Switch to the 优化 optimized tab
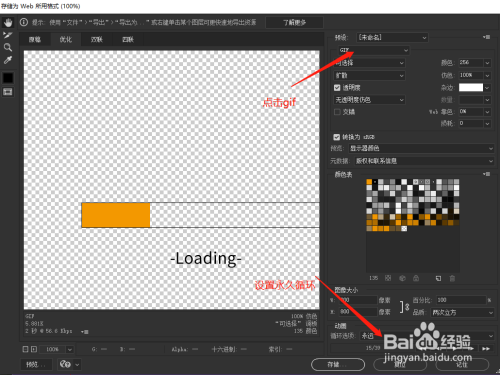This screenshot has width=500, height=375. point(66,39)
